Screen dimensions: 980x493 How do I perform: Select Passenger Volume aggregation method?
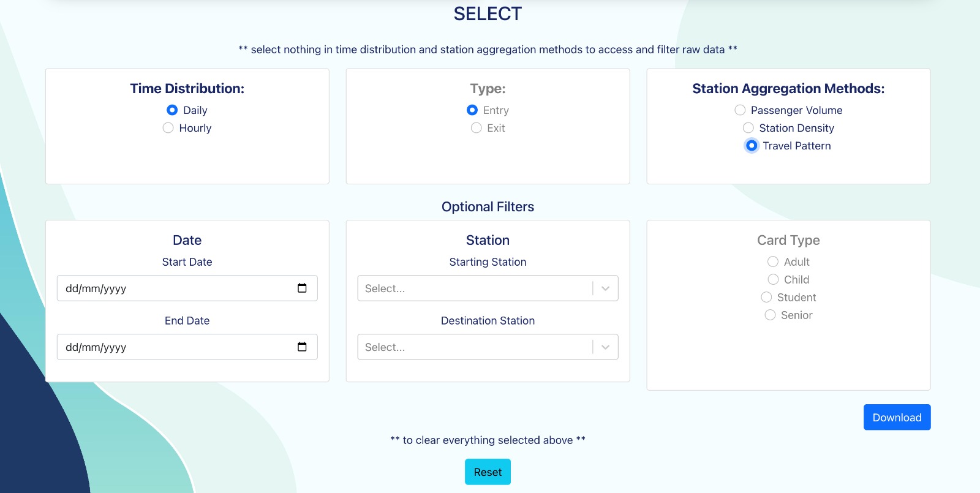740,110
